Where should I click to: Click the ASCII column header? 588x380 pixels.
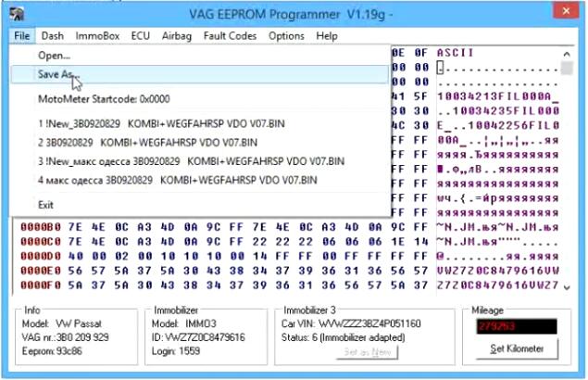456,53
